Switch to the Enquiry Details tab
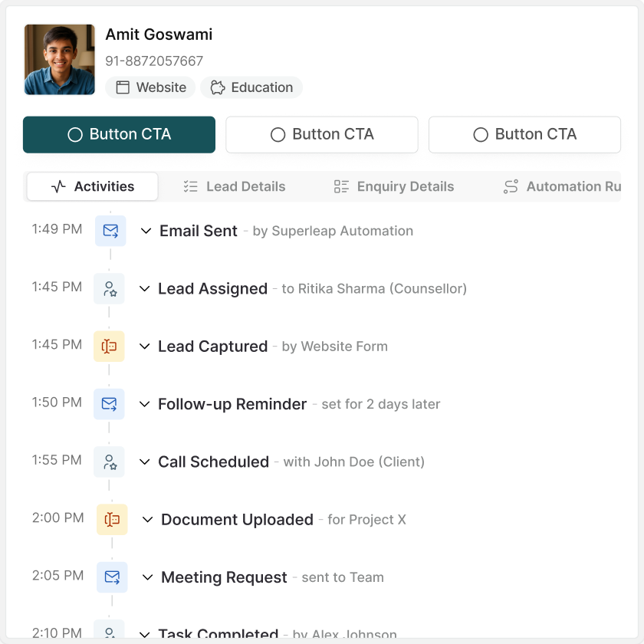The image size is (644, 644). pos(394,186)
